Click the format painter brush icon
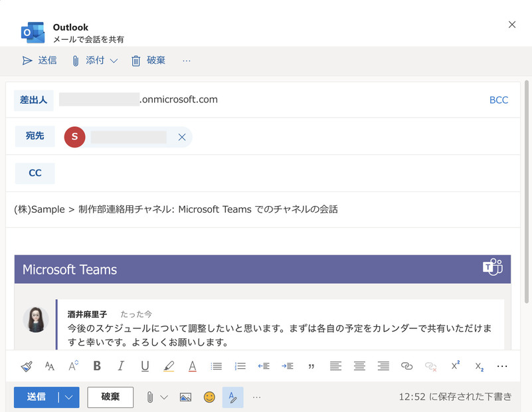 point(27,366)
